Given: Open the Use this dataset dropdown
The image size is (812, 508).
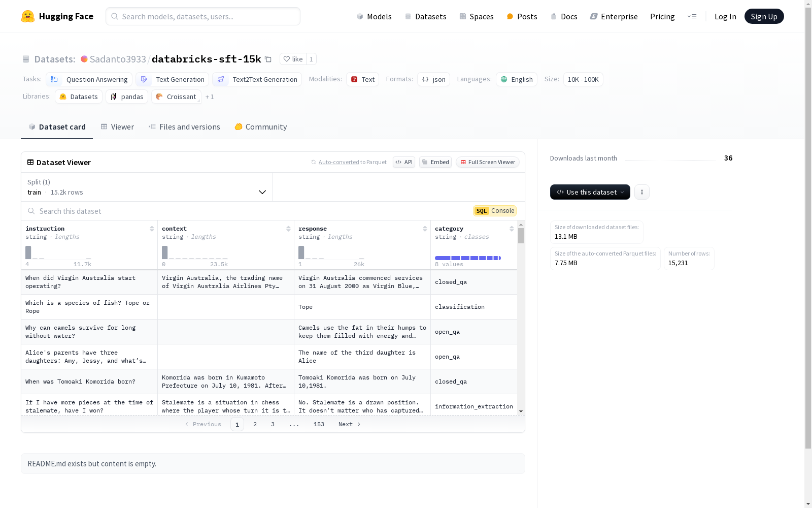Looking at the screenshot, I should point(590,192).
